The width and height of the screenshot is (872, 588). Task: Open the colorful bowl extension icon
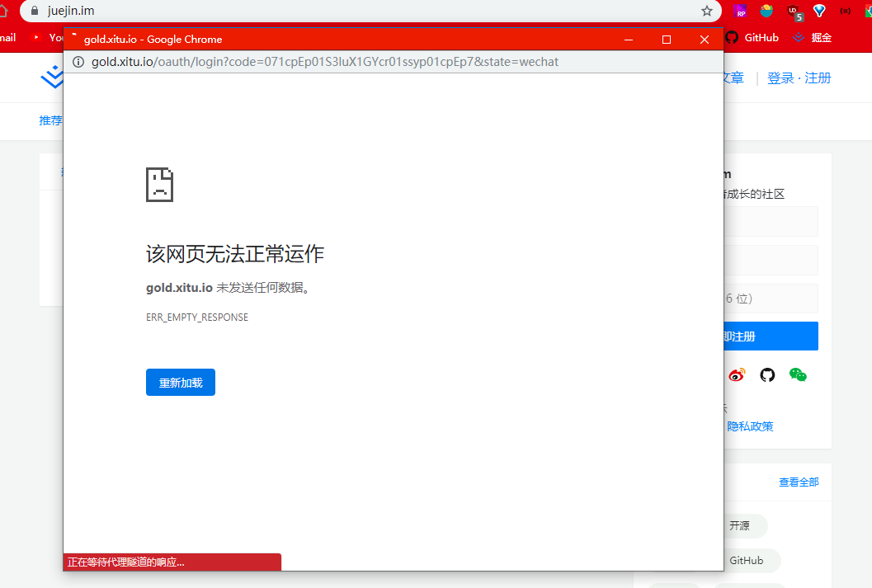coord(766,11)
